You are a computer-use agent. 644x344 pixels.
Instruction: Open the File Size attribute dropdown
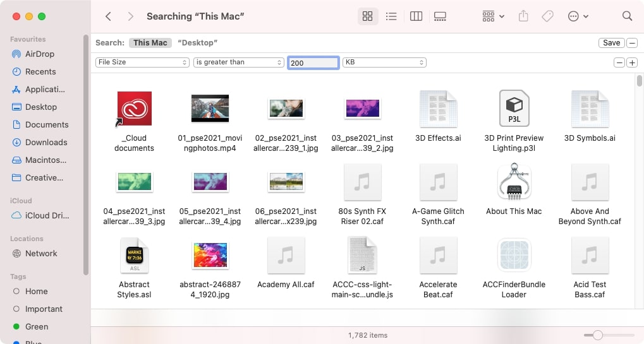pos(142,62)
